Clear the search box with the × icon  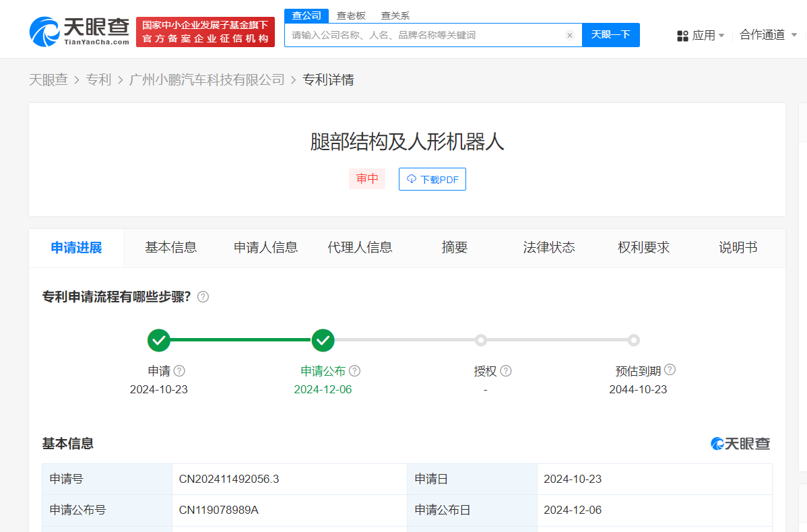[x=570, y=35]
